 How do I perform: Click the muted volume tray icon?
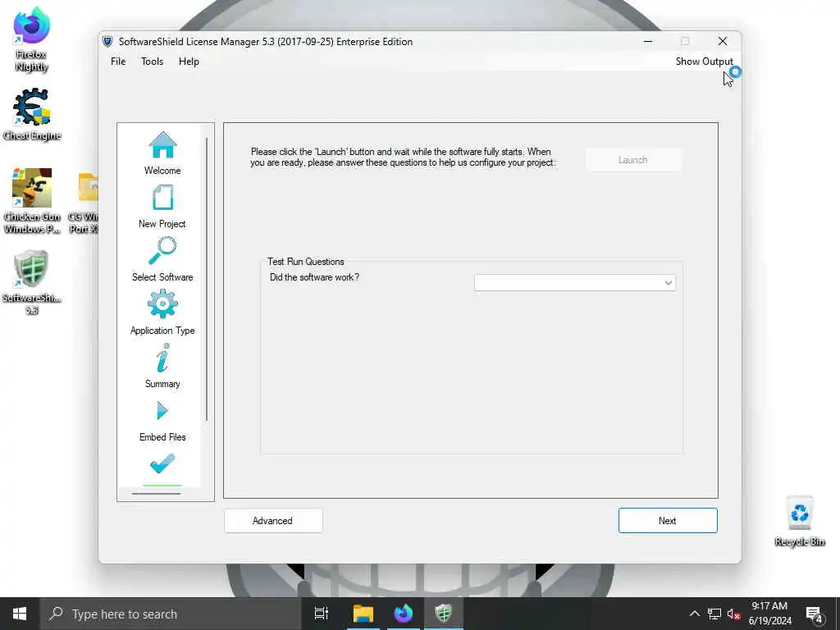click(x=733, y=614)
